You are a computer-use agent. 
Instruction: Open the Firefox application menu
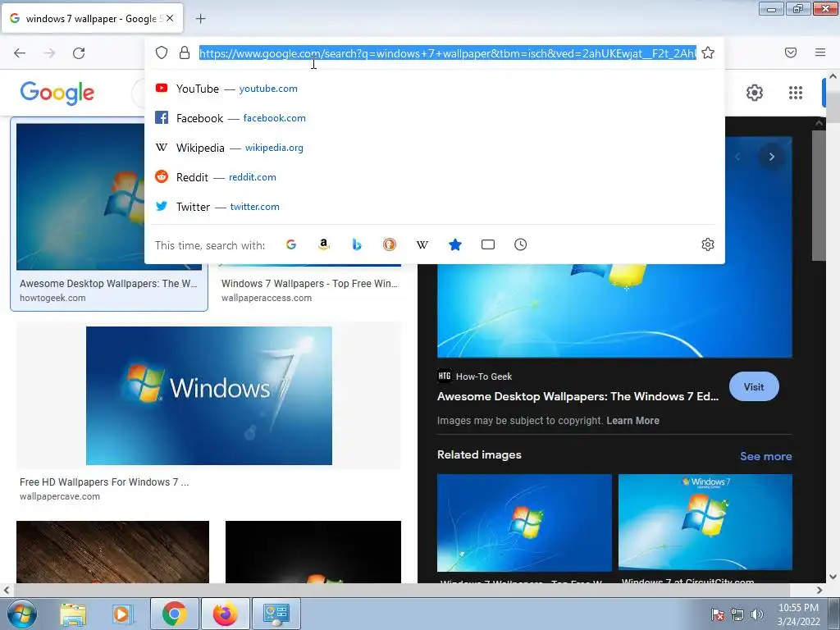coord(820,52)
